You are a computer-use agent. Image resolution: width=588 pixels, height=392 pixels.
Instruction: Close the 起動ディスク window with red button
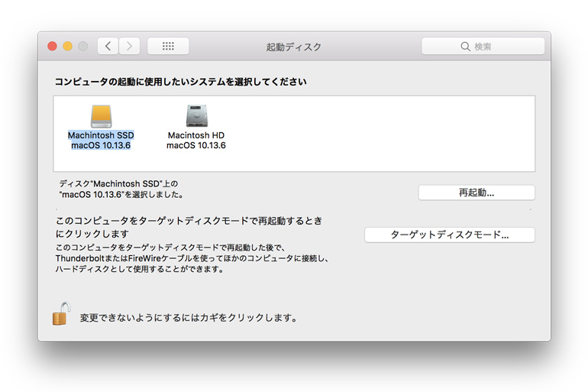53,47
